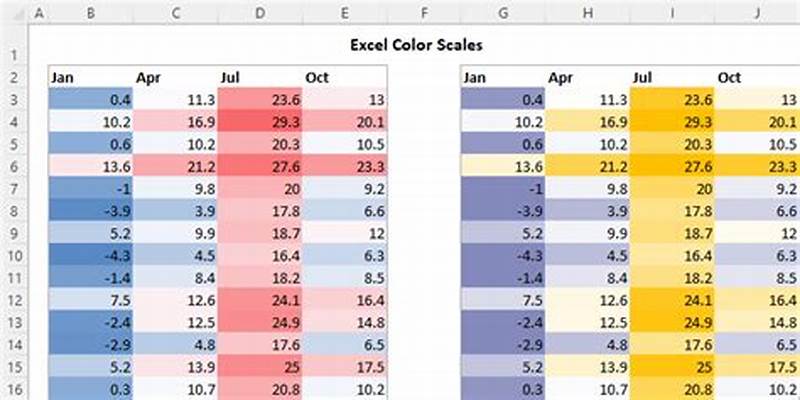800x400 pixels.
Task: Select row 7 header
Action: [x=14, y=189]
